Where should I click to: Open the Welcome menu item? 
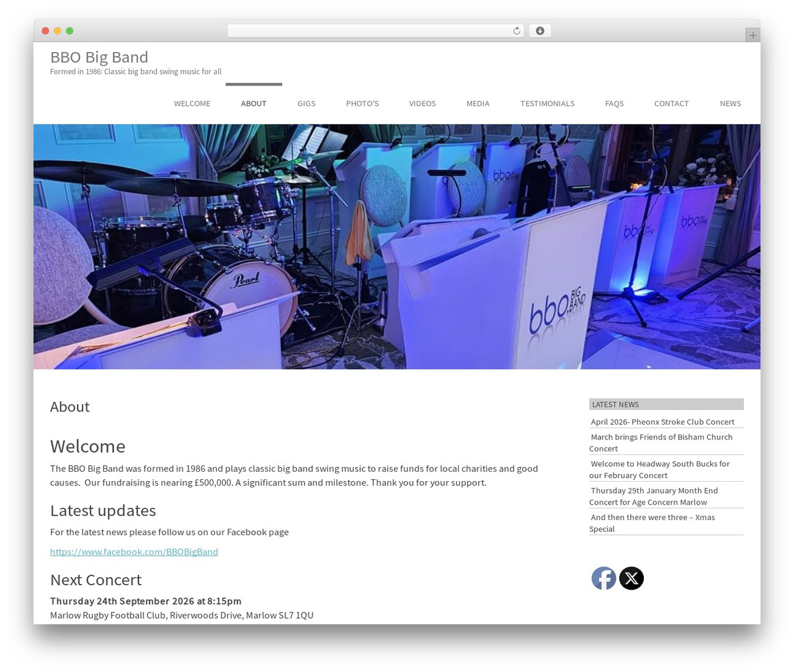192,104
